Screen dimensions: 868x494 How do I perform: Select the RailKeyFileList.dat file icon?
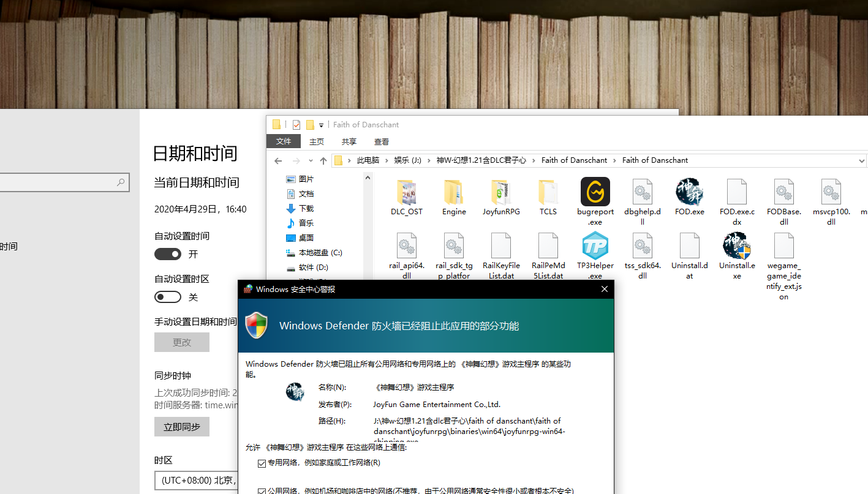point(501,245)
